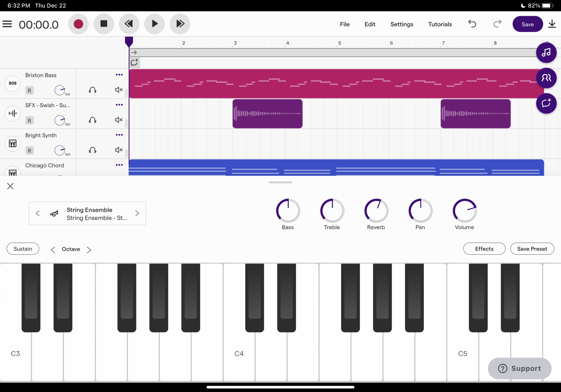This screenshot has width=561, height=392.
Task: Enable Sustain on the keyboard
Action: point(23,249)
